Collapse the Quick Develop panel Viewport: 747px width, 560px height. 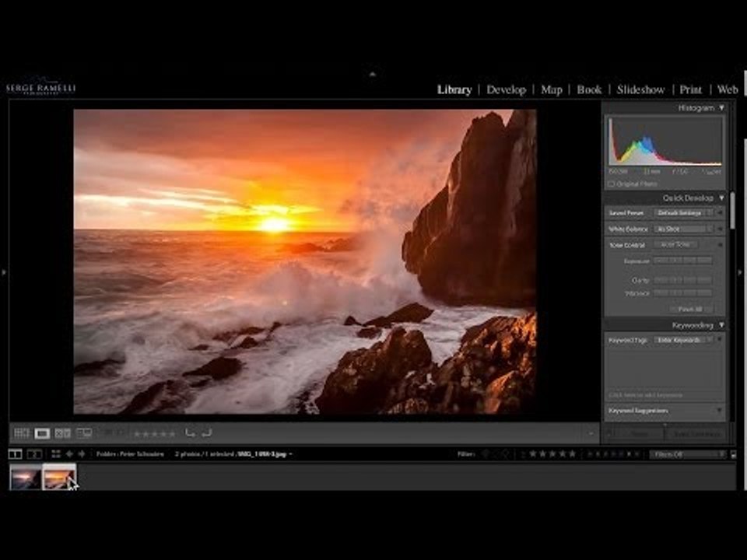coord(722,198)
